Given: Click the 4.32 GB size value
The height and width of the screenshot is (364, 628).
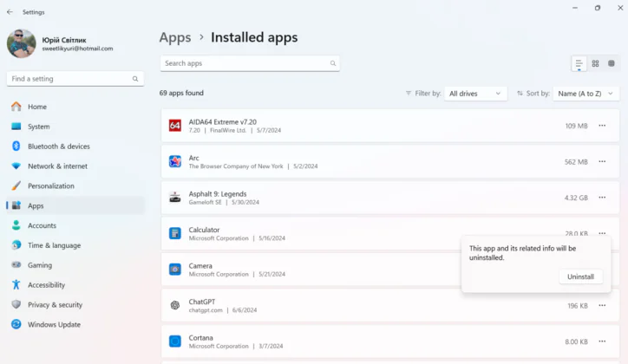Looking at the screenshot, I should tap(576, 198).
